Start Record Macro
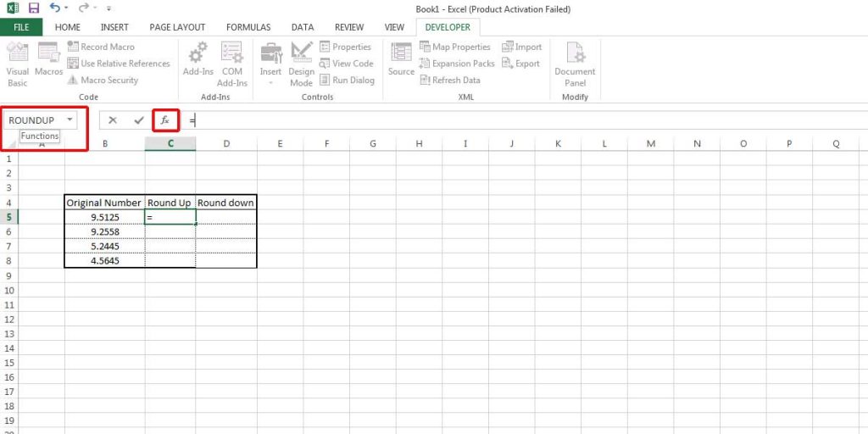868x434 pixels. coord(102,47)
